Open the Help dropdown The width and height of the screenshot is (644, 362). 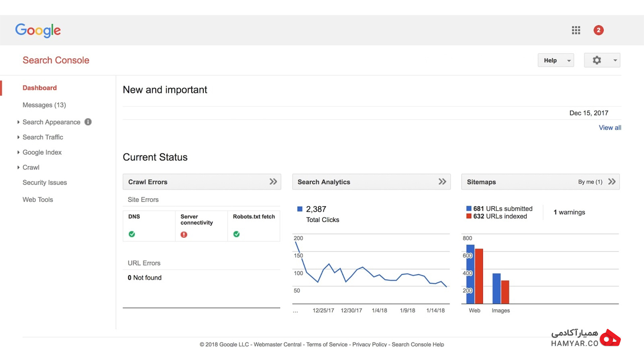click(x=556, y=60)
